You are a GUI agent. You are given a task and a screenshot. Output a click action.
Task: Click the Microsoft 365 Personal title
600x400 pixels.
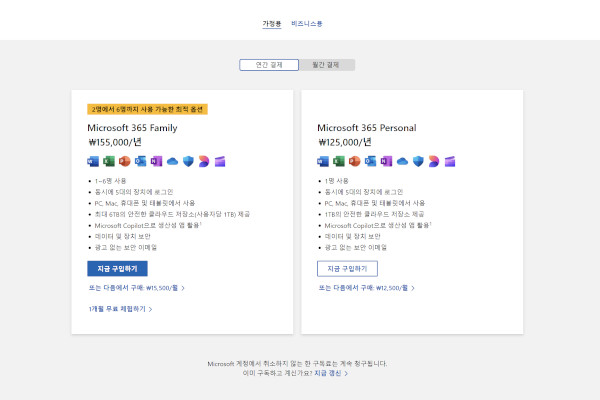pyautogui.click(x=367, y=128)
